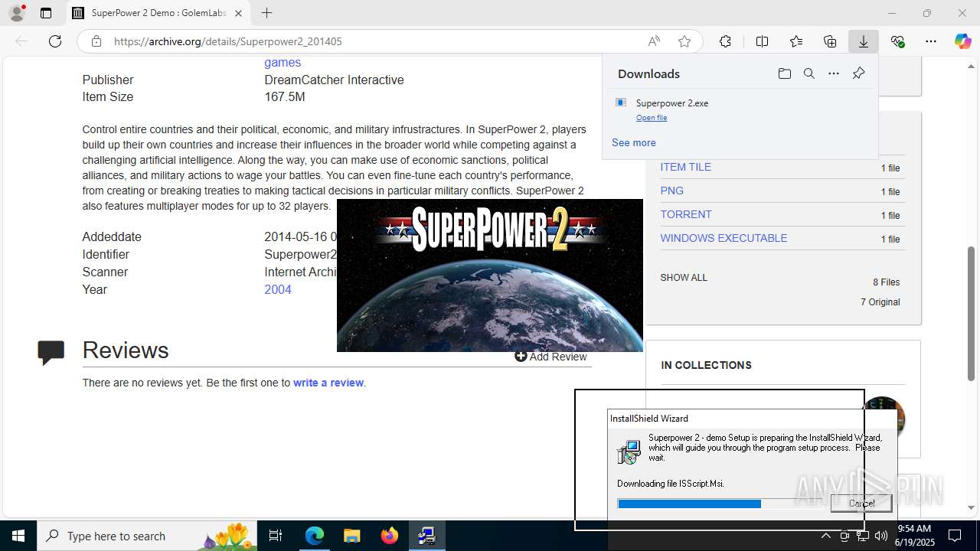This screenshot has width=980, height=551.
Task: Select the 167.5M item size value
Action: [285, 96]
